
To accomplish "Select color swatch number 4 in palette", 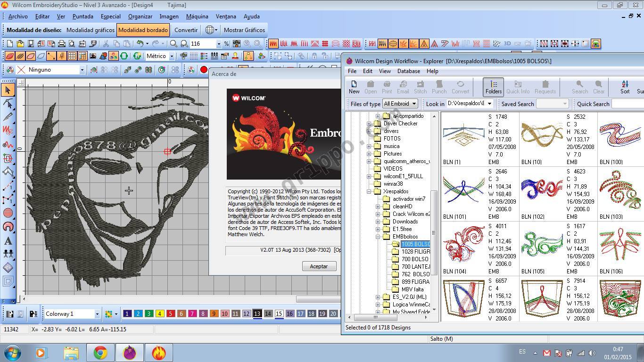I will click(159, 314).
